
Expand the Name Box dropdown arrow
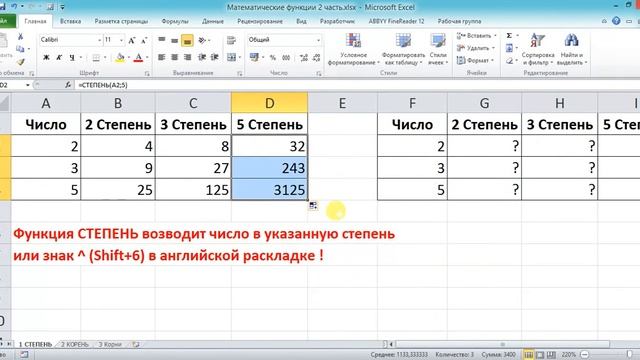[x=28, y=85]
